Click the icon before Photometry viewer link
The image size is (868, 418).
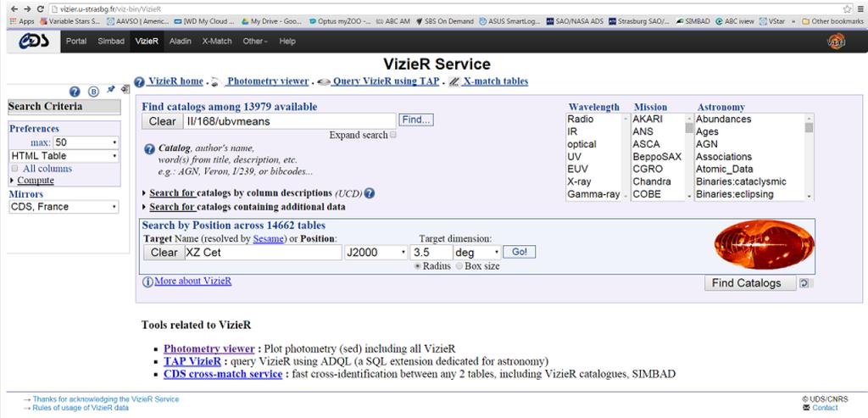(x=216, y=82)
